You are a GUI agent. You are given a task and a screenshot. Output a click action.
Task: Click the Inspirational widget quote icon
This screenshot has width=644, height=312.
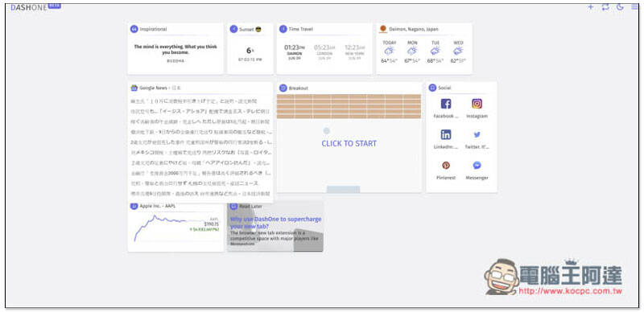click(134, 29)
